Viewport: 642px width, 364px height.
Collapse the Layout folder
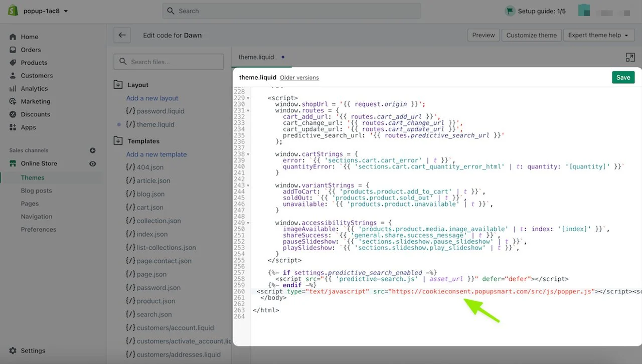tap(118, 85)
